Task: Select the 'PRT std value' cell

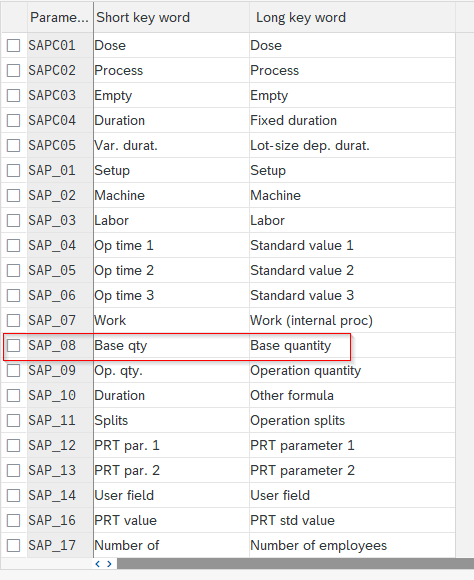Action: (x=352, y=520)
